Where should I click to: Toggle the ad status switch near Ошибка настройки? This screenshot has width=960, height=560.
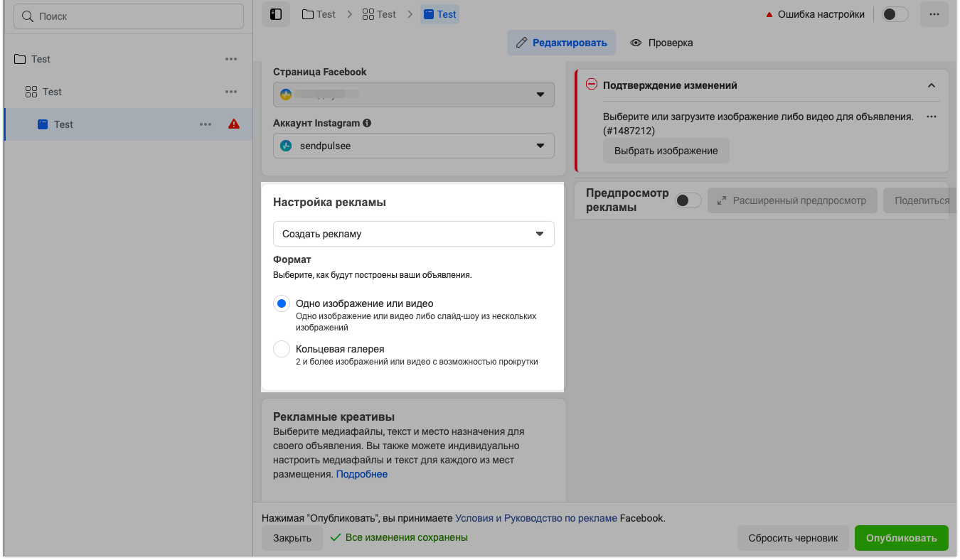[895, 14]
